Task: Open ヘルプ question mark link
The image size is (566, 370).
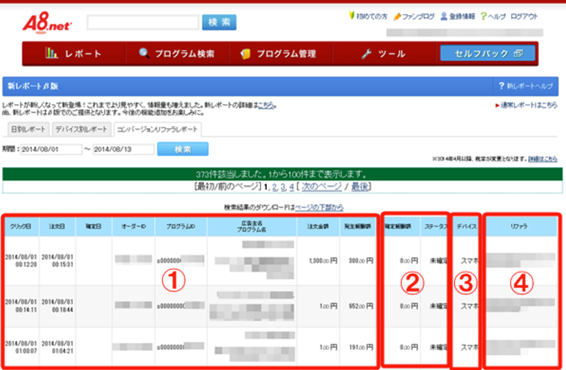Action: (493, 17)
